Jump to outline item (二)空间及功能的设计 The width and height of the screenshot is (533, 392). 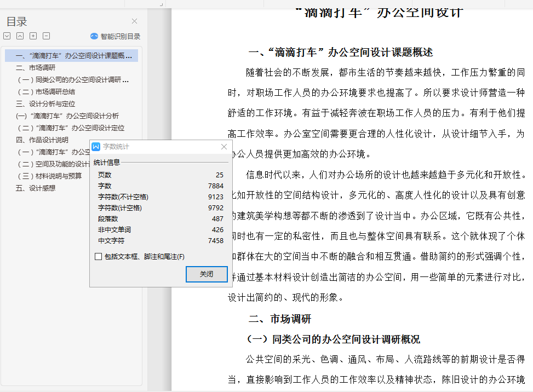tap(53, 164)
